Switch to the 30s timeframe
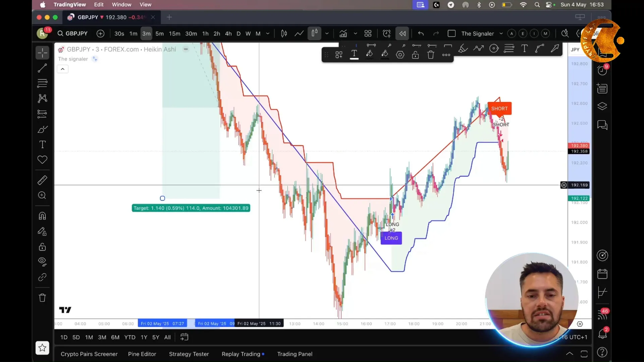 coord(119,34)
